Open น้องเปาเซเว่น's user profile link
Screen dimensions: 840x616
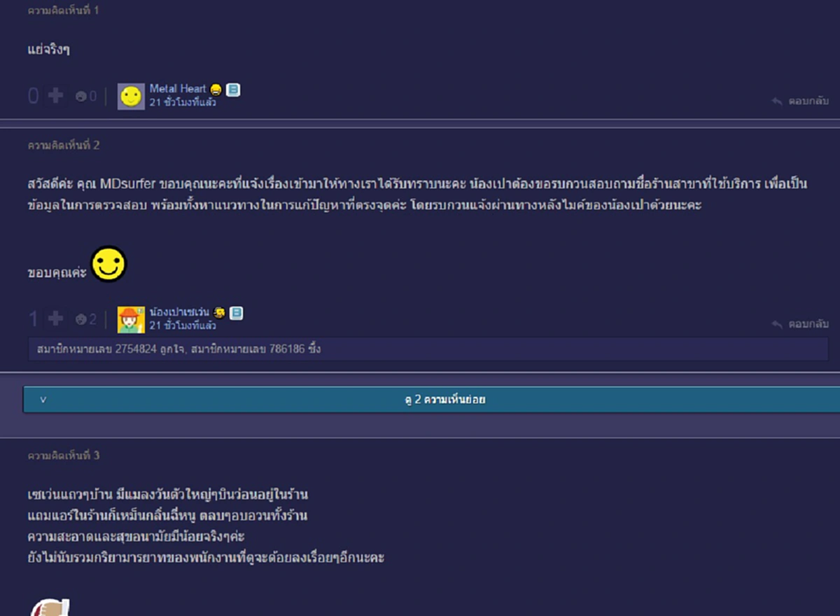179,312
